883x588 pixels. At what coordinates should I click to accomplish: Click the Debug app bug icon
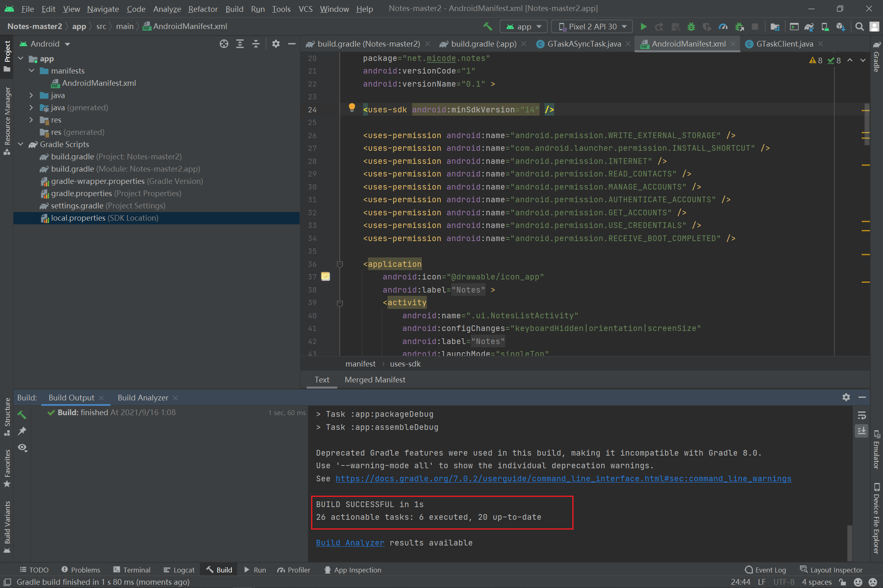click(691, 27)
